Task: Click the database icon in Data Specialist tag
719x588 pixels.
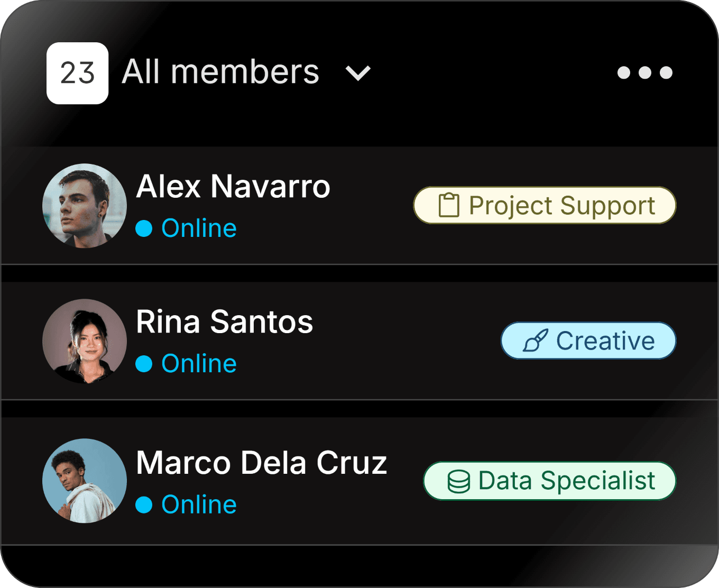Action: 458,481
